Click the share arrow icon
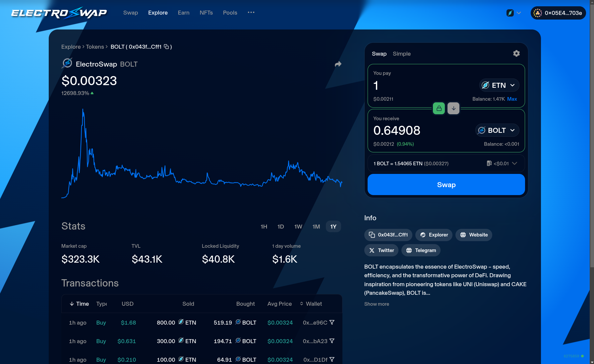 click(x=338, y=64)
